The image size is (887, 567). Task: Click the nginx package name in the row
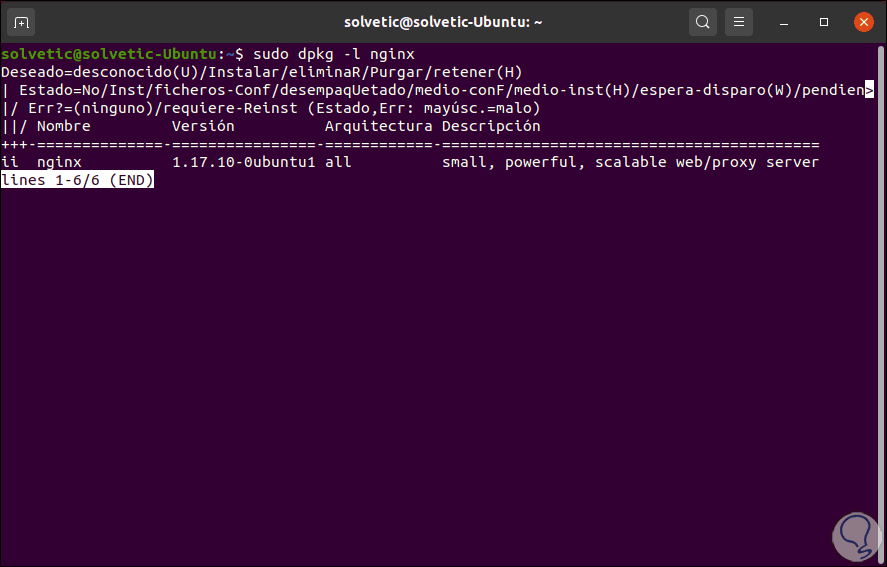click(x=59, y=162)
